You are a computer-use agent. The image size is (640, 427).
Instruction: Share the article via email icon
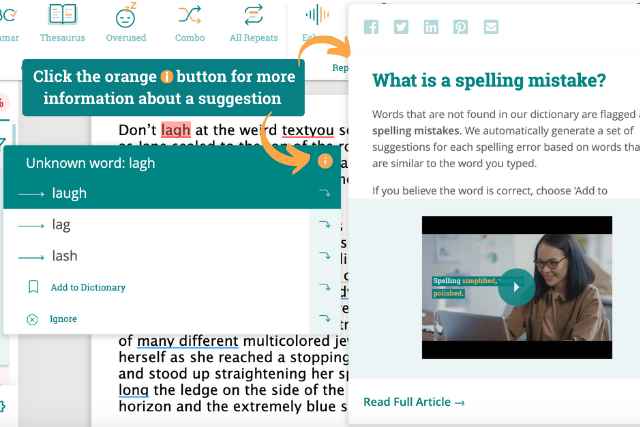pos(491,27)
